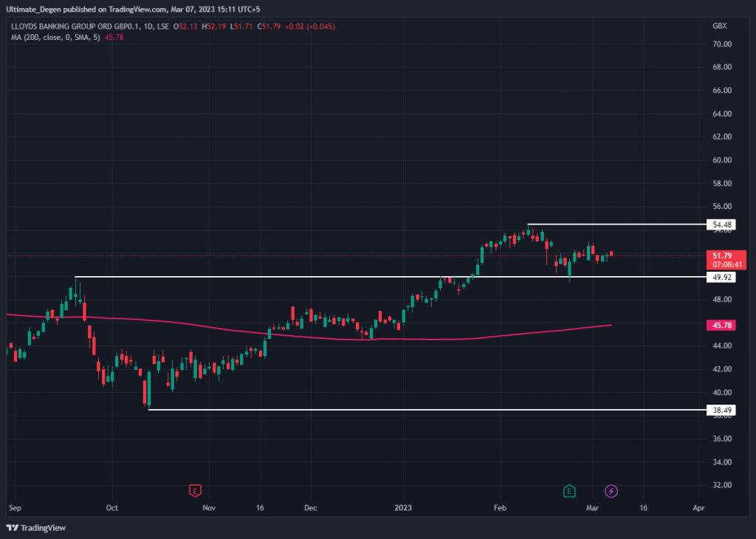Viewport: 756px width, 539px height.
Task: Click the Apr label on time axis
Action: point(698,508)
